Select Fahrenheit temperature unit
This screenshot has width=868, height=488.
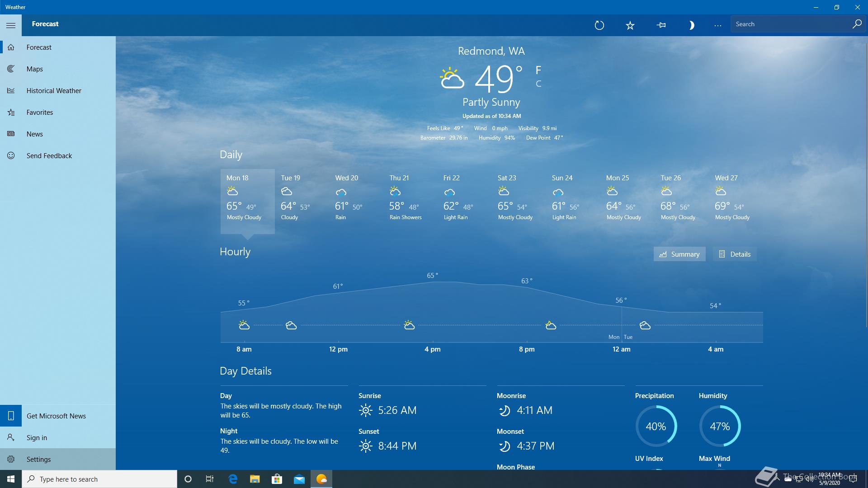[x=538, y=70]
